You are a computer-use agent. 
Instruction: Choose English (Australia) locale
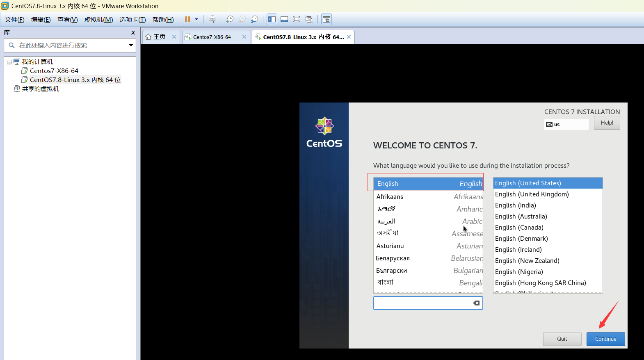point(548,216)
